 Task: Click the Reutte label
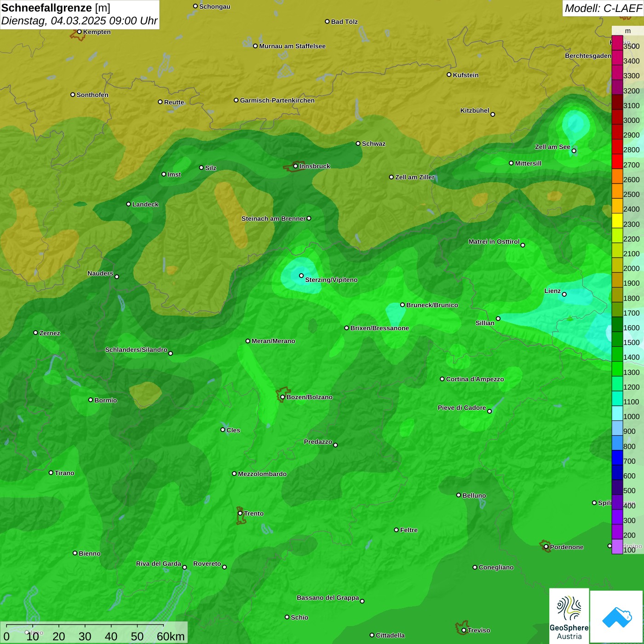(174, 102)
